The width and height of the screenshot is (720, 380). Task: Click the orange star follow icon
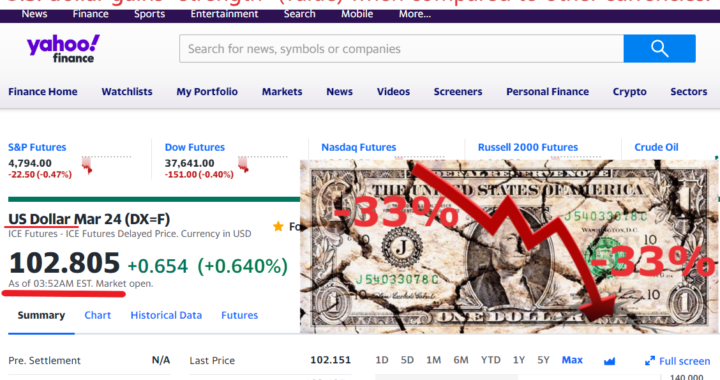click(278, 226)
